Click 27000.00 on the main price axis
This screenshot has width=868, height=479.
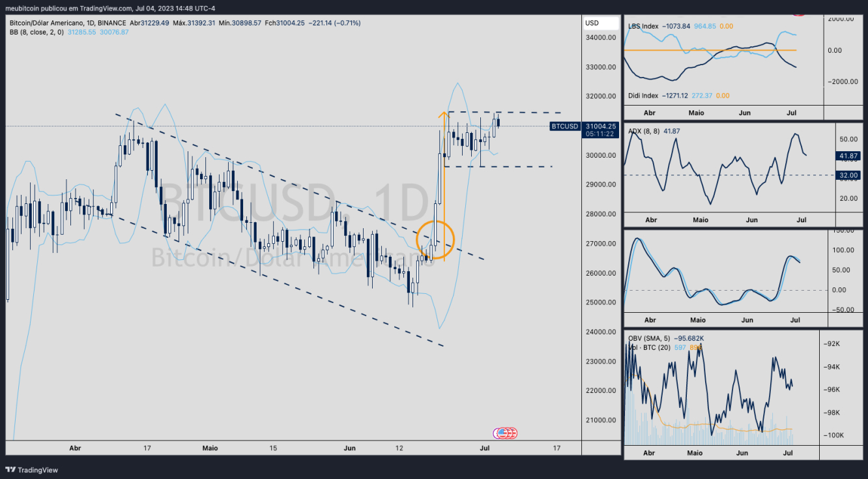click(x=600, y=243)
